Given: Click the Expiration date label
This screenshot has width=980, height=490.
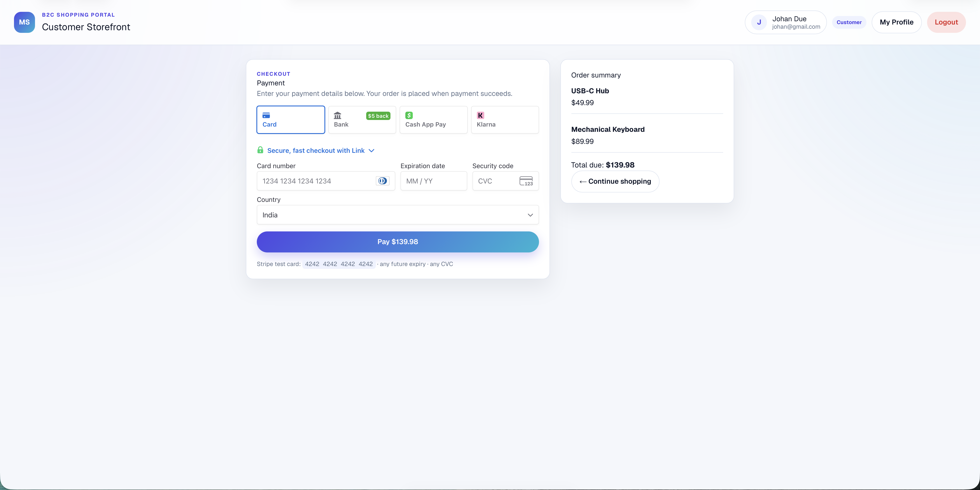Looking at the screenshot, I should (423, 166).
